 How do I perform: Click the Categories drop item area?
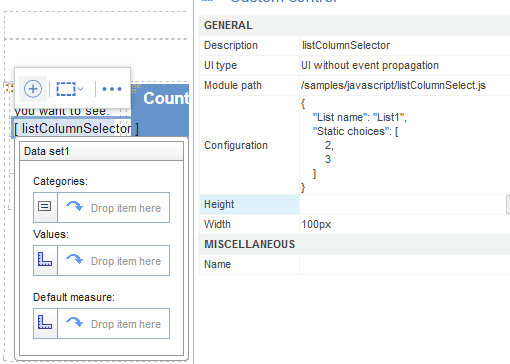tap(114, 207)
